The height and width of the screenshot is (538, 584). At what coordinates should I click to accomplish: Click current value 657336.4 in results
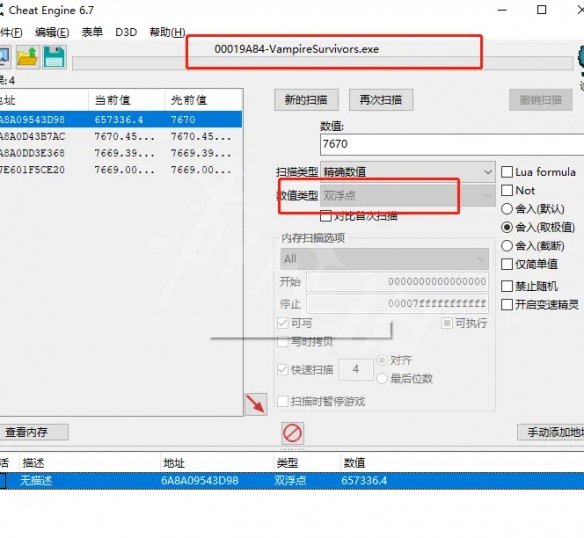point(119,120)
